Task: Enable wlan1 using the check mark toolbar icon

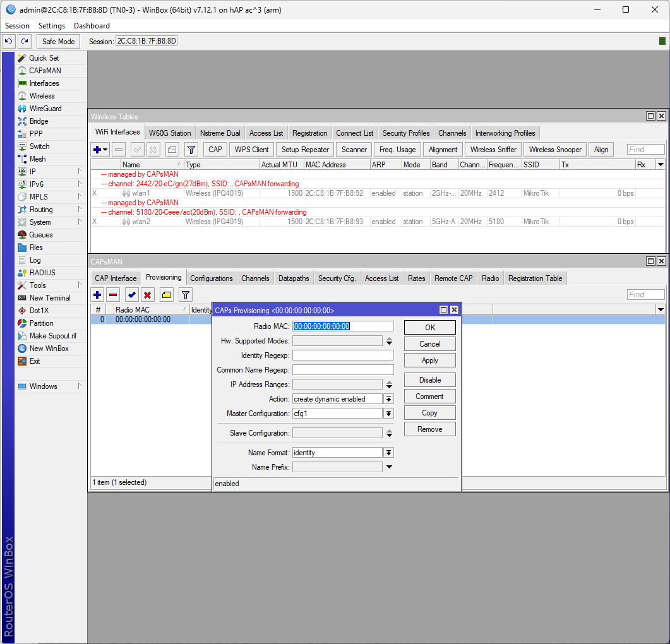Action: [136, 149]
